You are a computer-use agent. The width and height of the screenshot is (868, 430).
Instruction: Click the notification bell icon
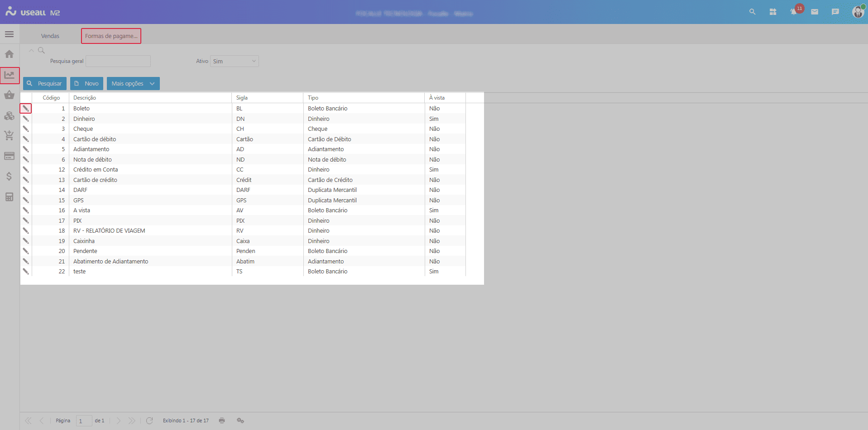[794, 12]
